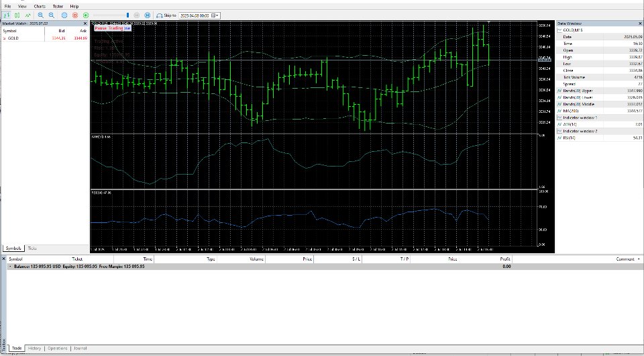Click the High row in Data Window
This screenshot has width=644, height=356.
(x=600, y=57)
